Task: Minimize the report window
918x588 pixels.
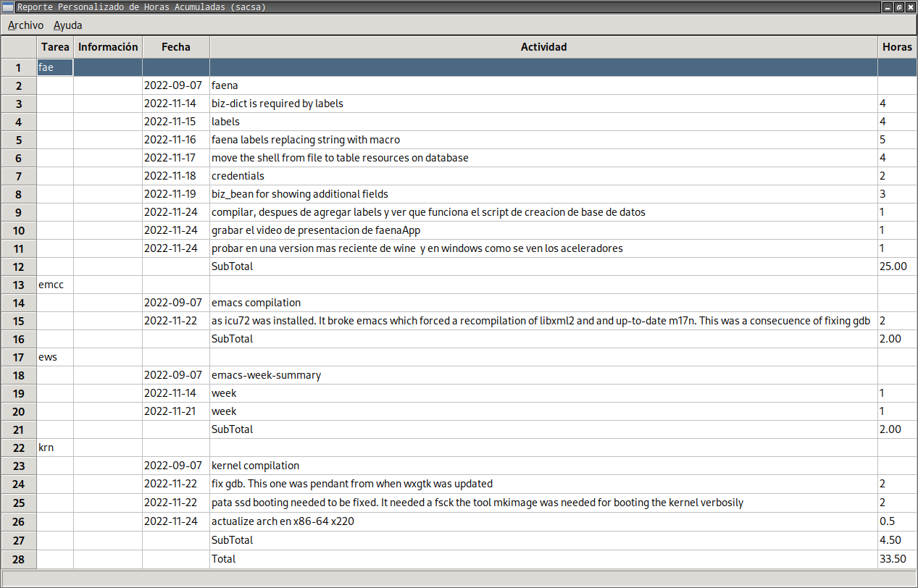Action: pyautogui.click(x=887, y=7)
